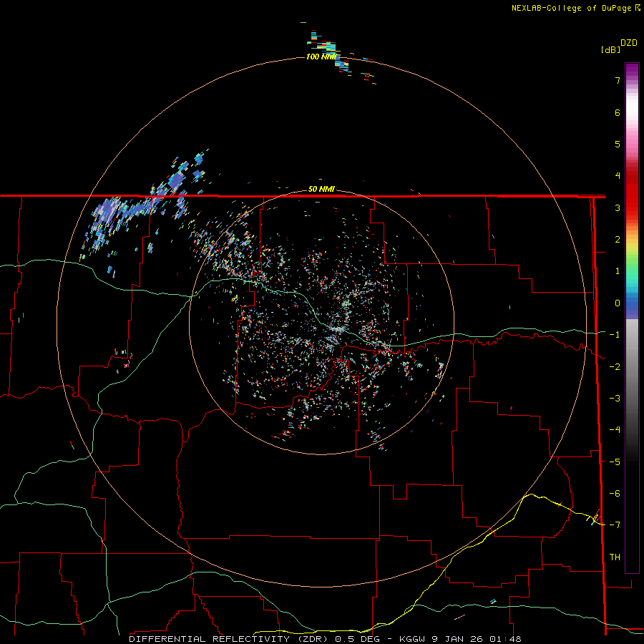This screenshot has height=644, width=644.
Task: Click the DZD legend title
Action: point(628,43)
